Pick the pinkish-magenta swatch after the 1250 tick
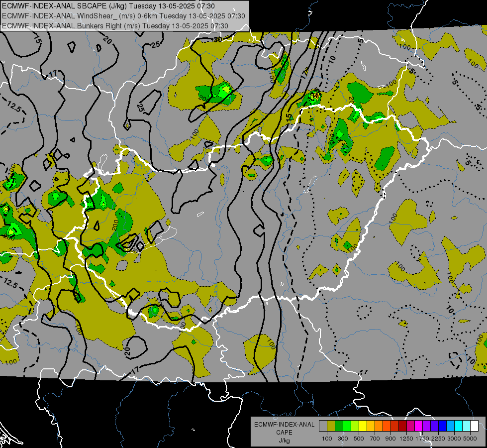487x448 pixels. (410, 426)
